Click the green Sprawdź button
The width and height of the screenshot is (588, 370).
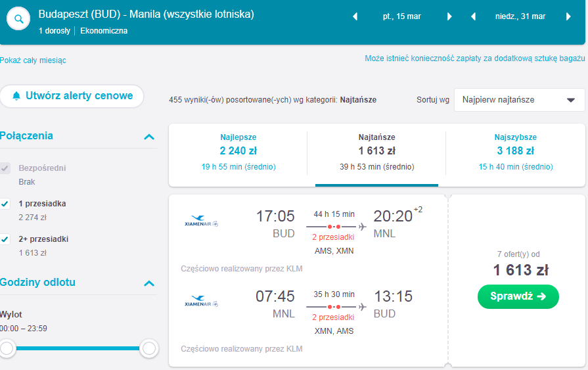[x=518, y=296]
